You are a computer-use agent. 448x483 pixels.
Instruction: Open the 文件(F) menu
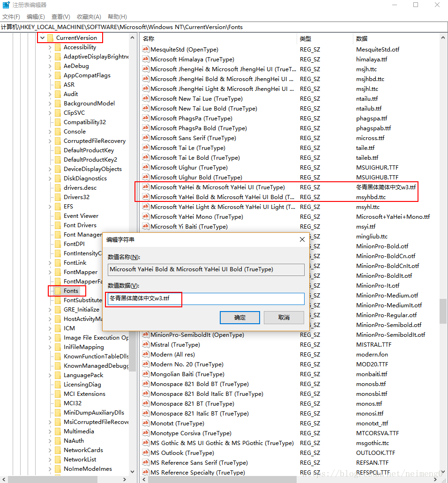coord(11,17)
